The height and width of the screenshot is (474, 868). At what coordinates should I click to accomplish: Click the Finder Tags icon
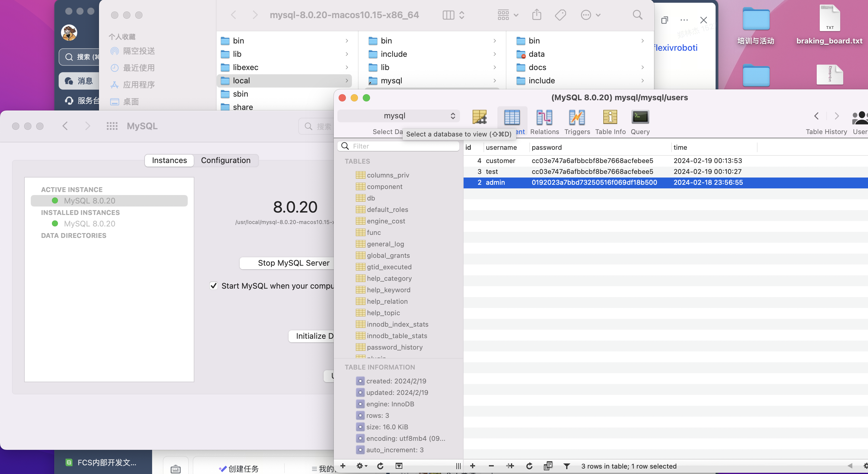tap(560, 15)
